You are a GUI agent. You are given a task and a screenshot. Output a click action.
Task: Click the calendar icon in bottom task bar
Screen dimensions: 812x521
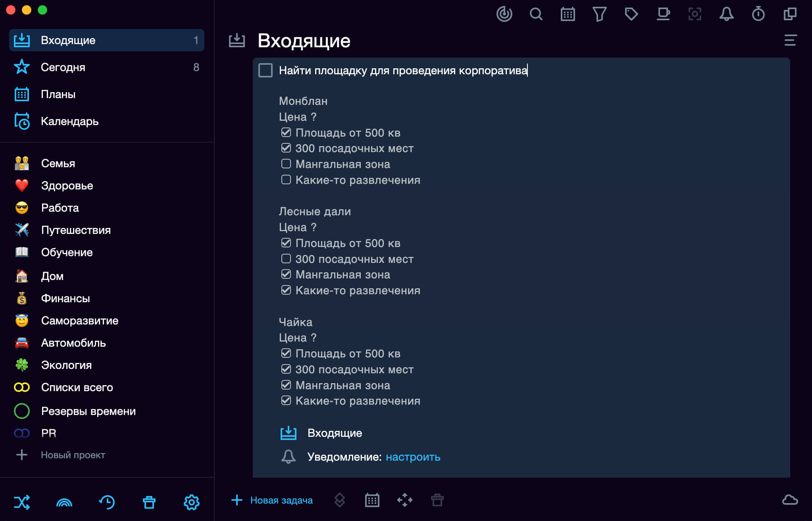[372, 500]
